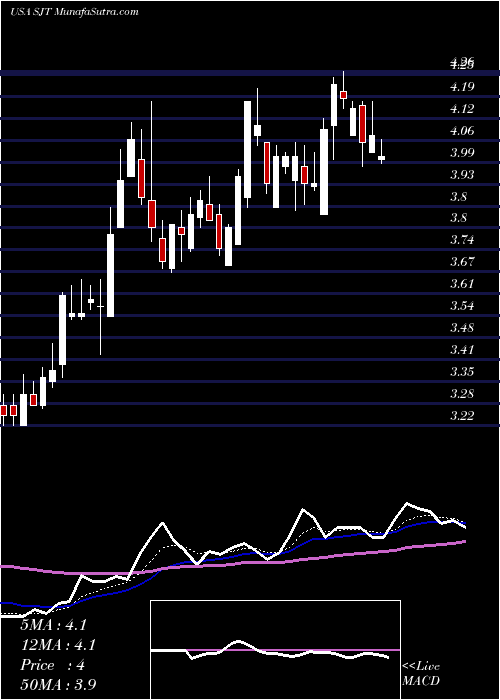Select the 4.19 price axis label
The image size is (500, 700).
point(462,87)
